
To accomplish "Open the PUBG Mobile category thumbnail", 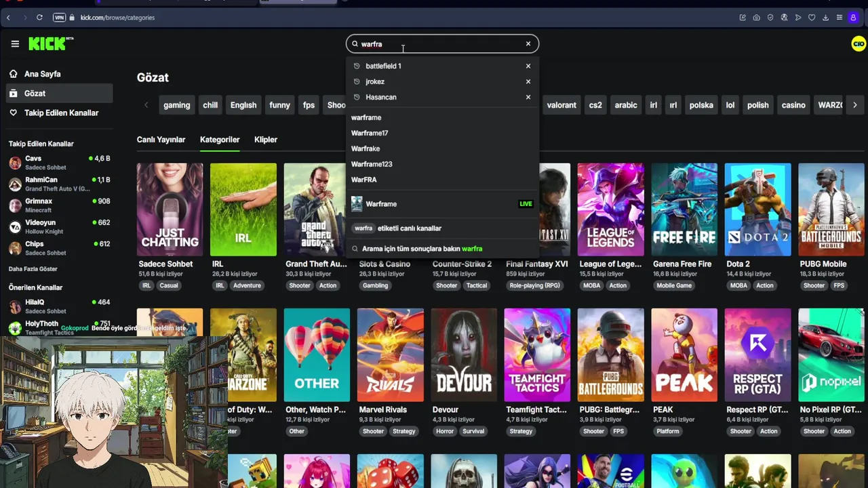I will pos(831,209).
